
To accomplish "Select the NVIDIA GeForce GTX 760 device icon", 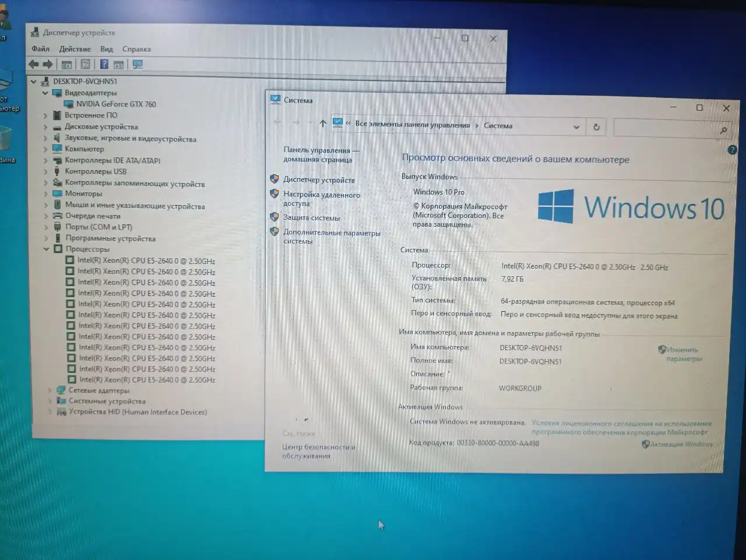I will click(x=68, y=104).
